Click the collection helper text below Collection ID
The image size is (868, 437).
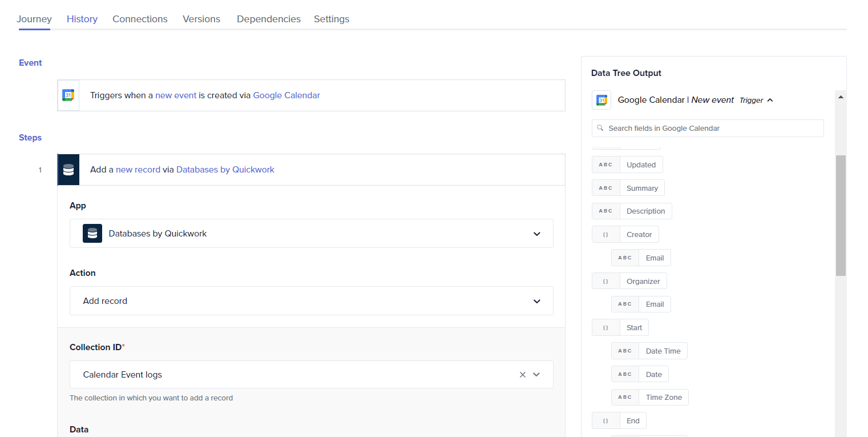pos(151,398)
